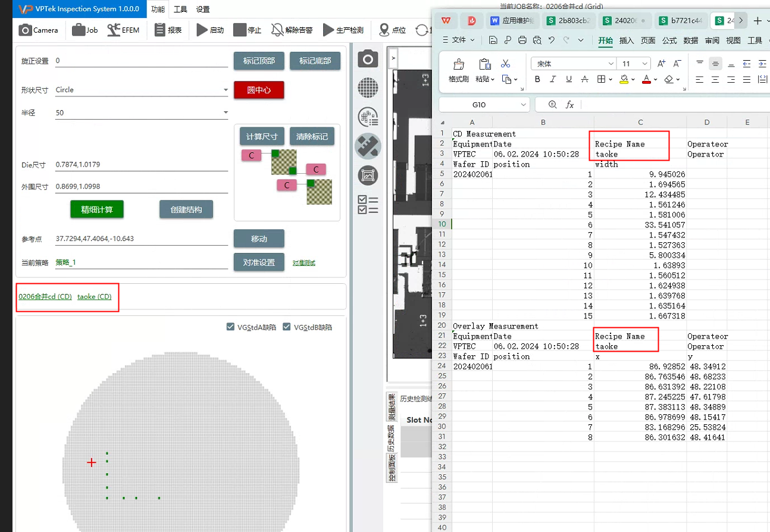Screen dimensions: 770x532
Task: Click the 标记顶部 button
Action: point(259,61)
